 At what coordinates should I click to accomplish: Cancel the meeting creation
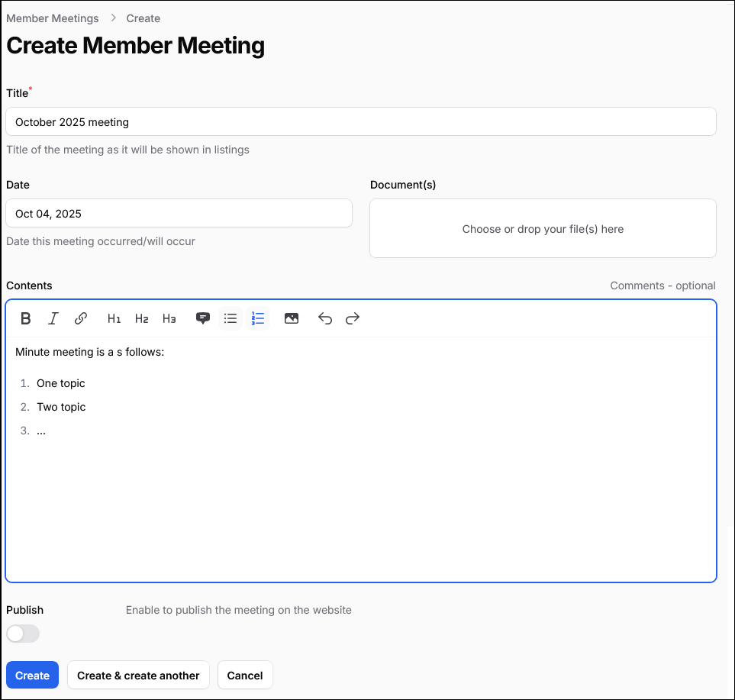point(245,675)
